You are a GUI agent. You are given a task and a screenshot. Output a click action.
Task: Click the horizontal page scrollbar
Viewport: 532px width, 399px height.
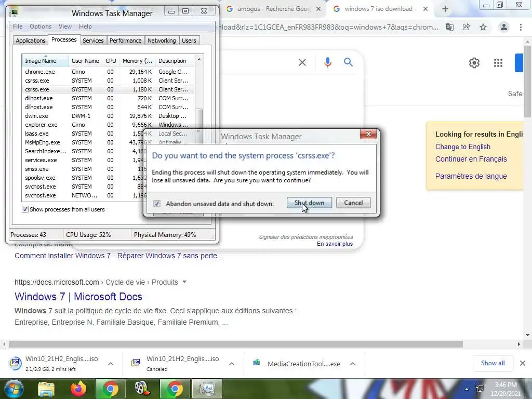[235, 344]
